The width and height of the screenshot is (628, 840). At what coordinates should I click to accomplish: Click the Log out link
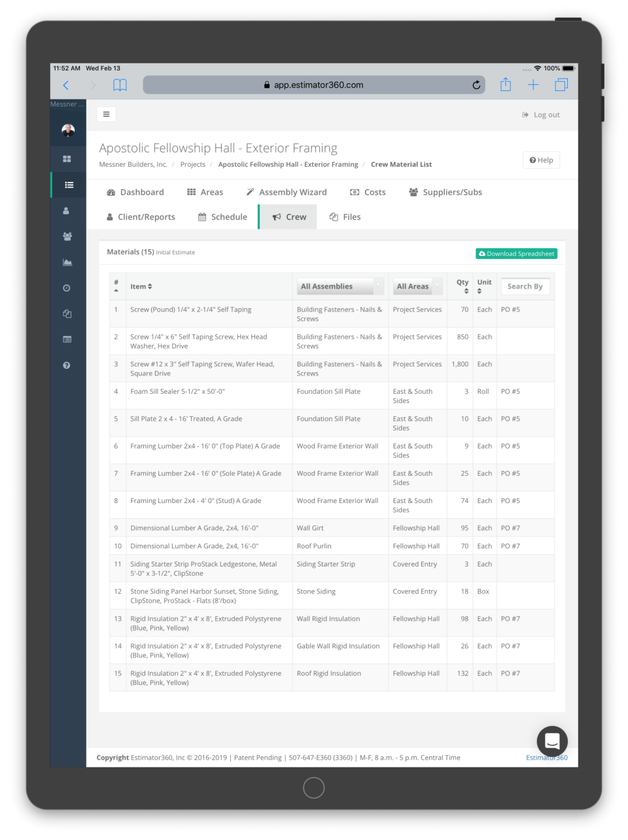[x=541, y=114]
